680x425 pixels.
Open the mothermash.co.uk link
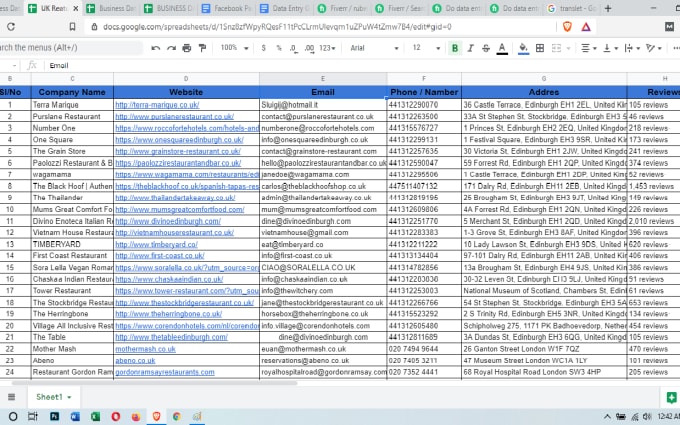145,349
